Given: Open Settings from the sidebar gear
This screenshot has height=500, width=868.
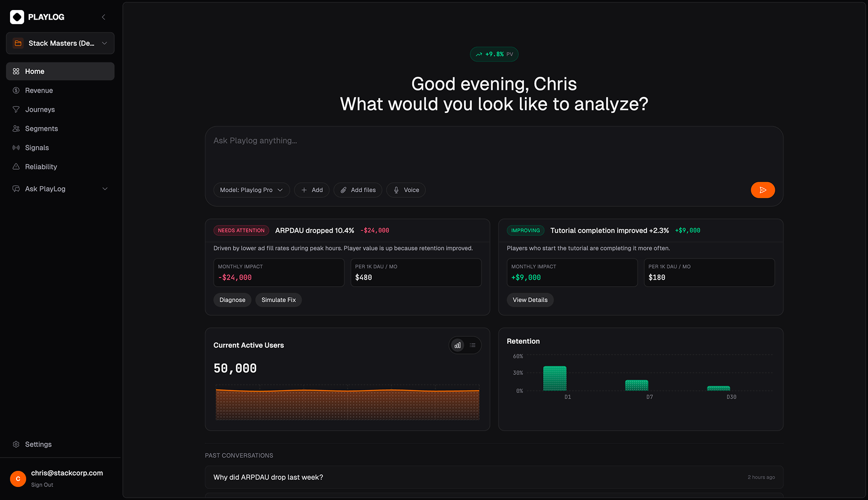Looking at the screenshot, I should pos(38,444).
